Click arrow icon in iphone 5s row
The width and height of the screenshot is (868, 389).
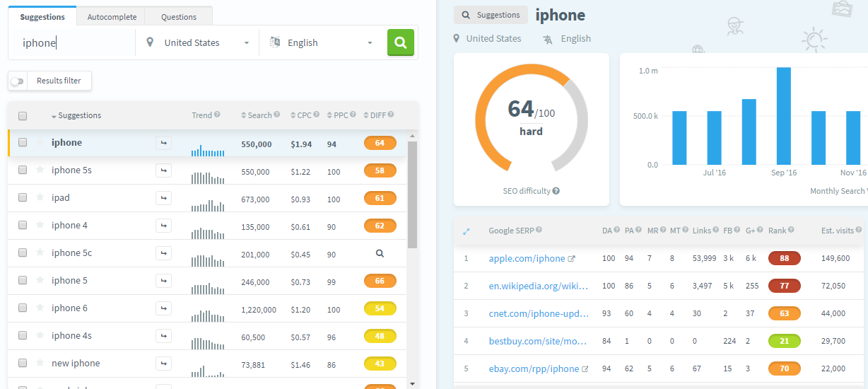[x=163, y=170]
